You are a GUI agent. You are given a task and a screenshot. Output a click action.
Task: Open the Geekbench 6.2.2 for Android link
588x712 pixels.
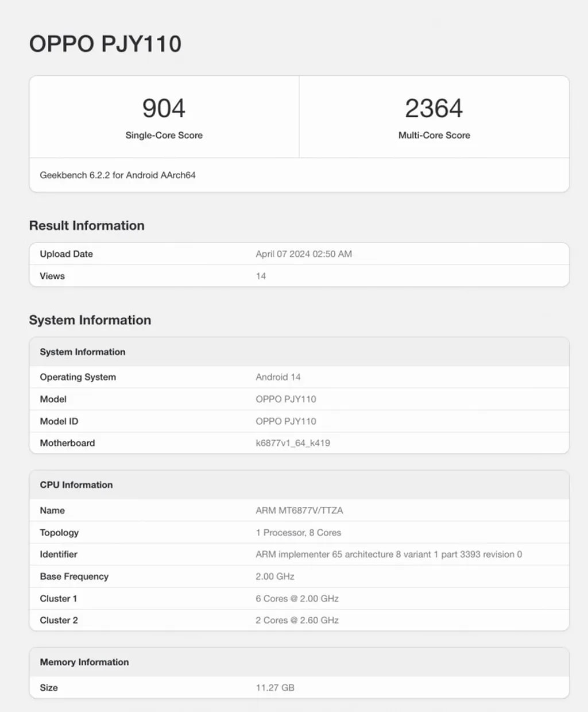pyautogui.click(x=117, y=175)
